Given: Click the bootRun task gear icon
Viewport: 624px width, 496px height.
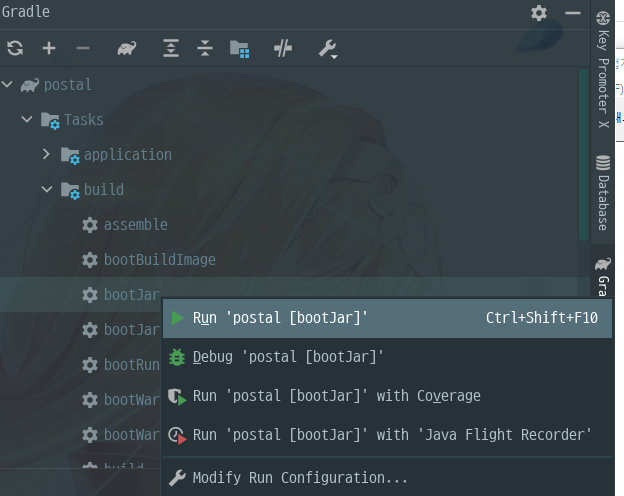Looking at the screenshot, I should [x=90, y=365].
